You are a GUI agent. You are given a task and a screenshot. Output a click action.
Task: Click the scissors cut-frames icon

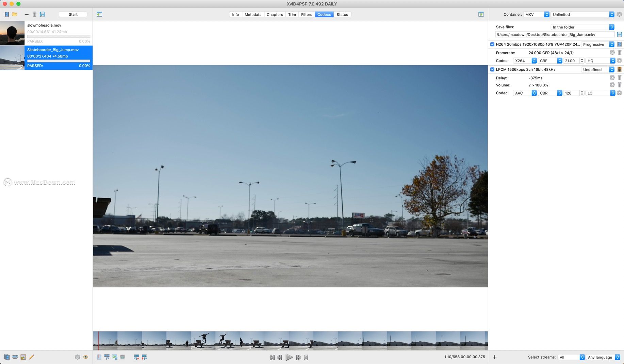[107, 357]
